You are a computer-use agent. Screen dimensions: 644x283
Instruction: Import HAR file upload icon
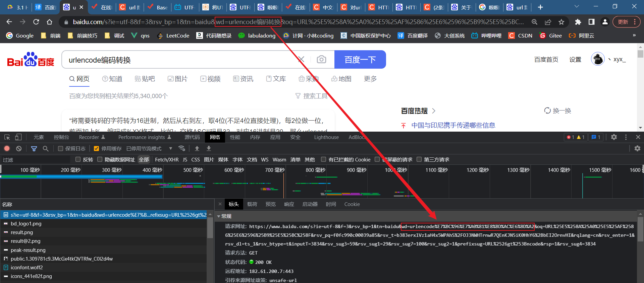tap(197, 148)
